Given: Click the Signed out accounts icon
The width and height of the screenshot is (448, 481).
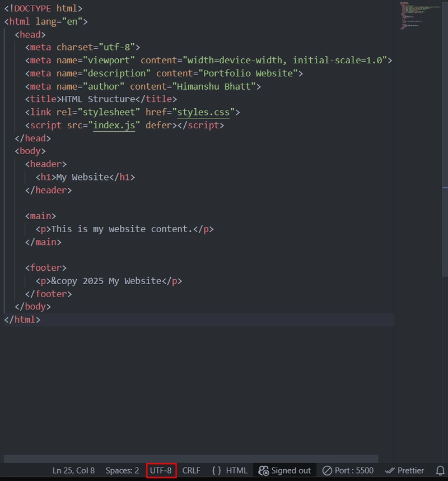Looking at the screenshot, I should pyautogui.click(x=283, y=470).
